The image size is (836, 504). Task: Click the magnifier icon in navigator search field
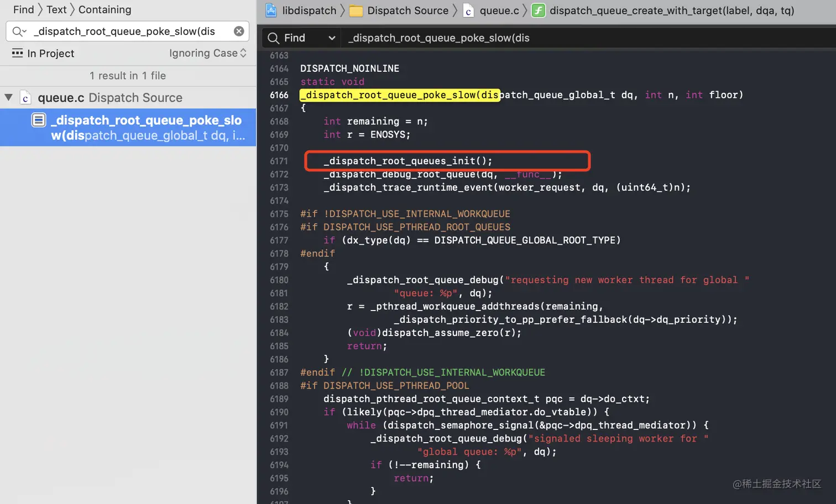tap(19, 32)
